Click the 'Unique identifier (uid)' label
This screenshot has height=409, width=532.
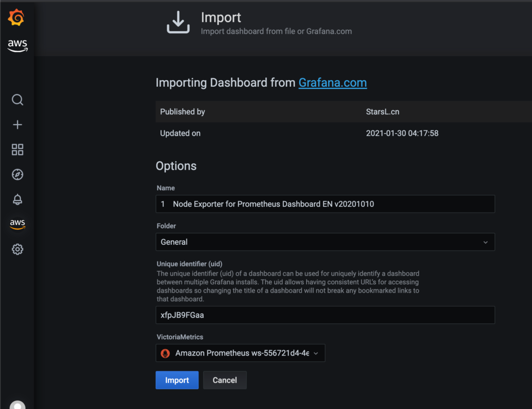coord(189,263)
